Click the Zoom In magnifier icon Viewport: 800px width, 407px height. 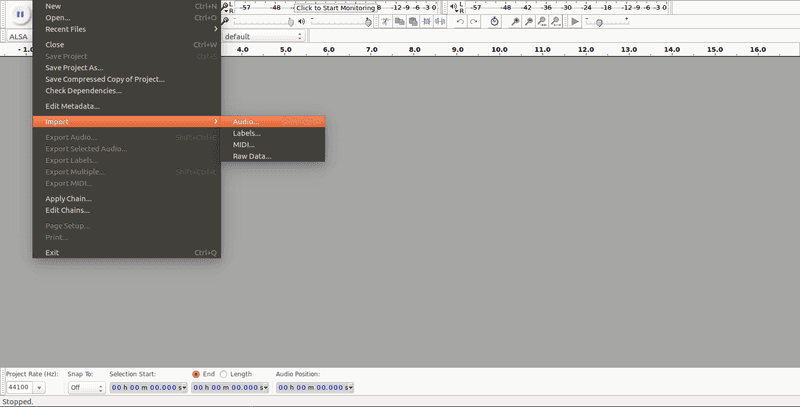tap(515, 21)
